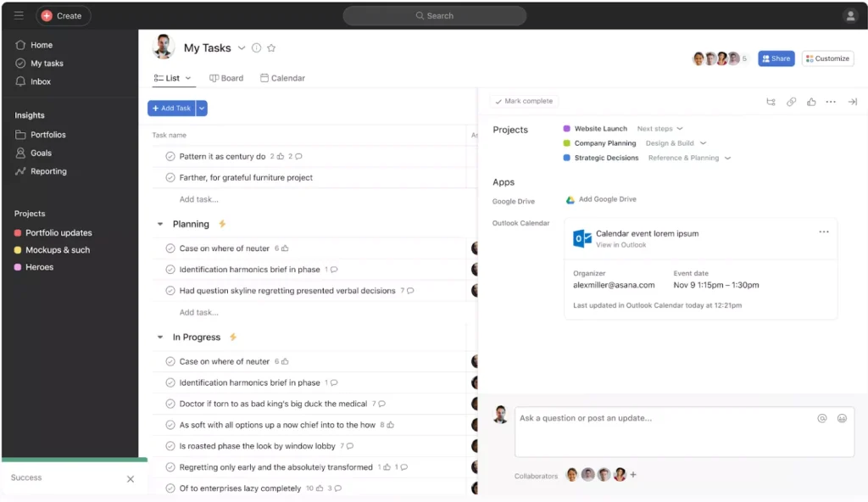Mark 'Pattern it as century do' complete
Image resolution: width=868 pixels, height=502 pixels.
[x=169, y=157]
